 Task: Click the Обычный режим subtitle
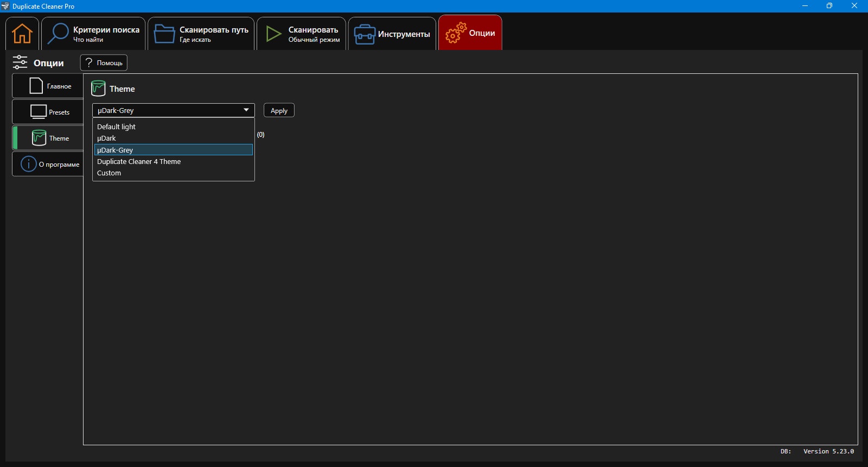click(x=314, y=40)
